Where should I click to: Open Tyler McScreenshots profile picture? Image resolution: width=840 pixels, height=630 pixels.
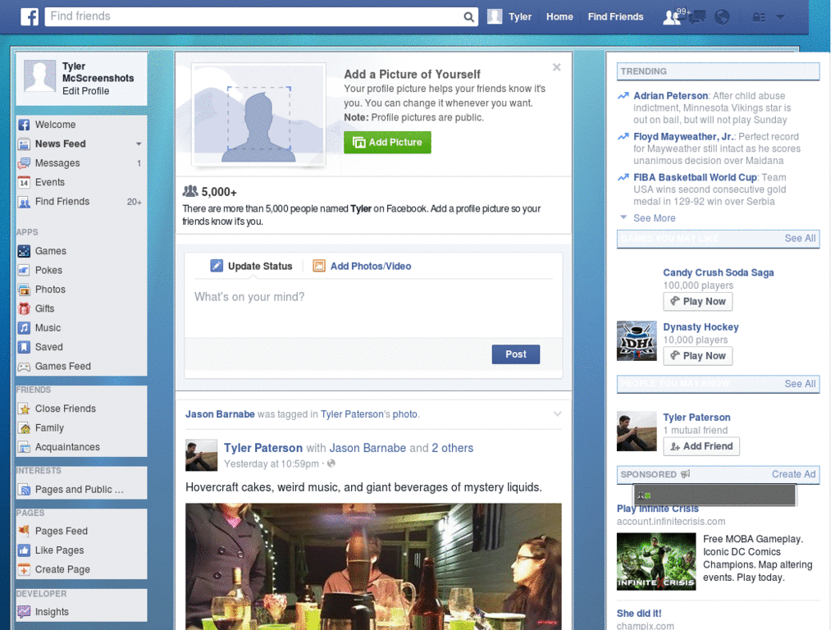(x=39, y=75)
